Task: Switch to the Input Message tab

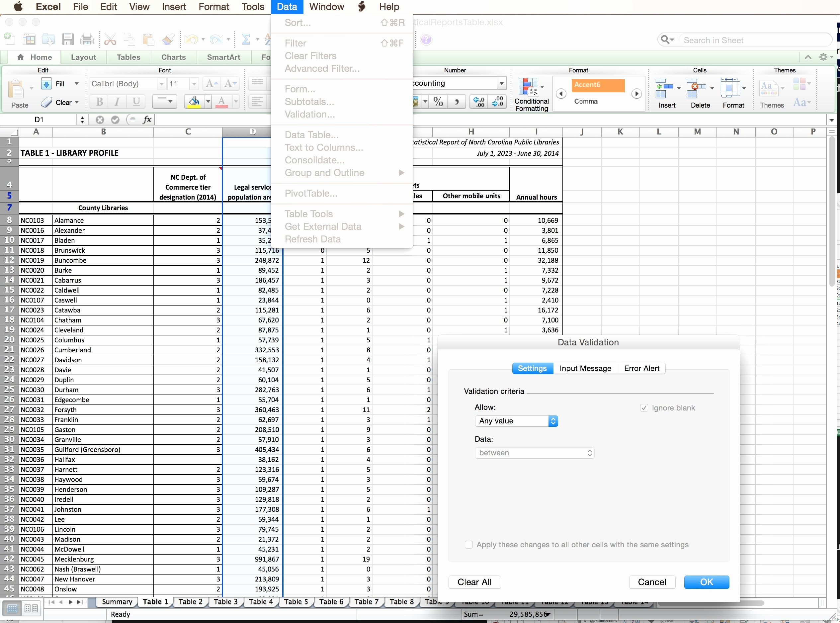Action: (x=585, y=368)
